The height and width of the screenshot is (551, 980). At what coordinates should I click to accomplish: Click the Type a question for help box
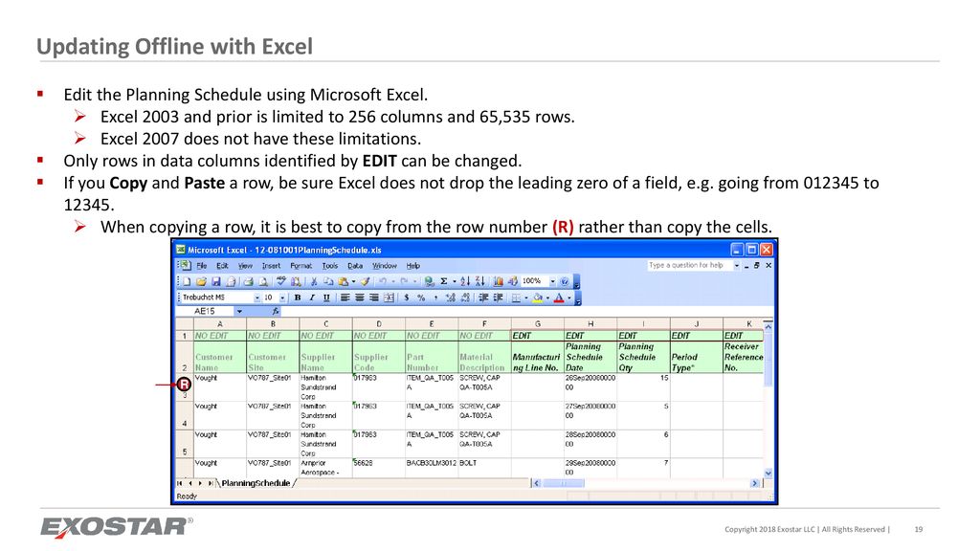tap(690, 266)
